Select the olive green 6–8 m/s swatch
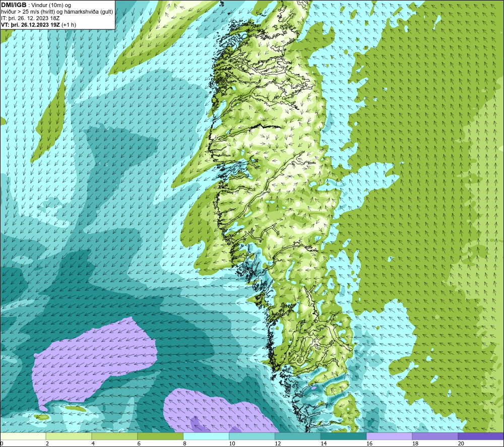The image size is (504, 447). pyautogui.click(x=160, y=436)
